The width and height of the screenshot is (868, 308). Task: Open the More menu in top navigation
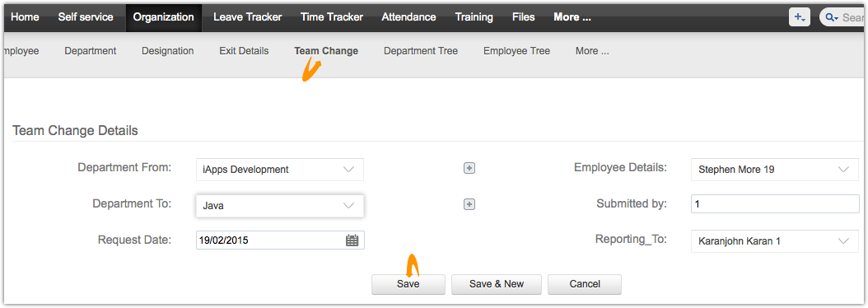pos(572,17)
